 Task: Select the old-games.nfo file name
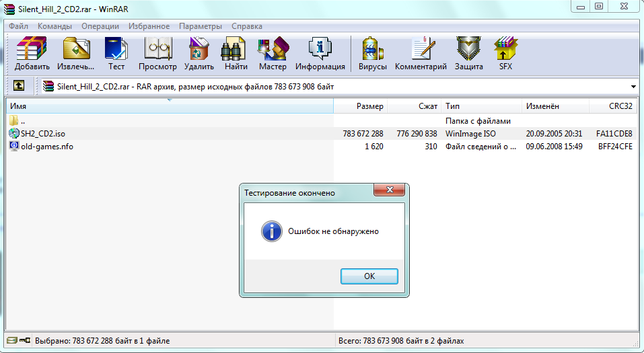pyautogui.click(x=47, y=147)
